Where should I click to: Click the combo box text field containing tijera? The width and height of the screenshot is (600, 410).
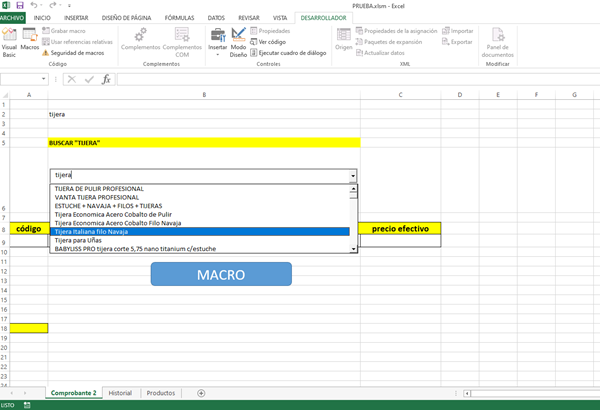[199, 175]
